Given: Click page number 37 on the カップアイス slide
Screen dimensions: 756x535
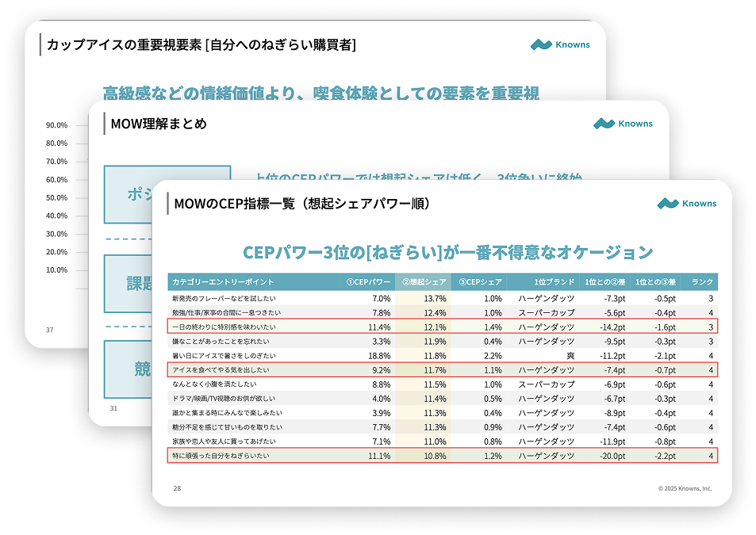Looking at the screenshot, I should point(50,330).
